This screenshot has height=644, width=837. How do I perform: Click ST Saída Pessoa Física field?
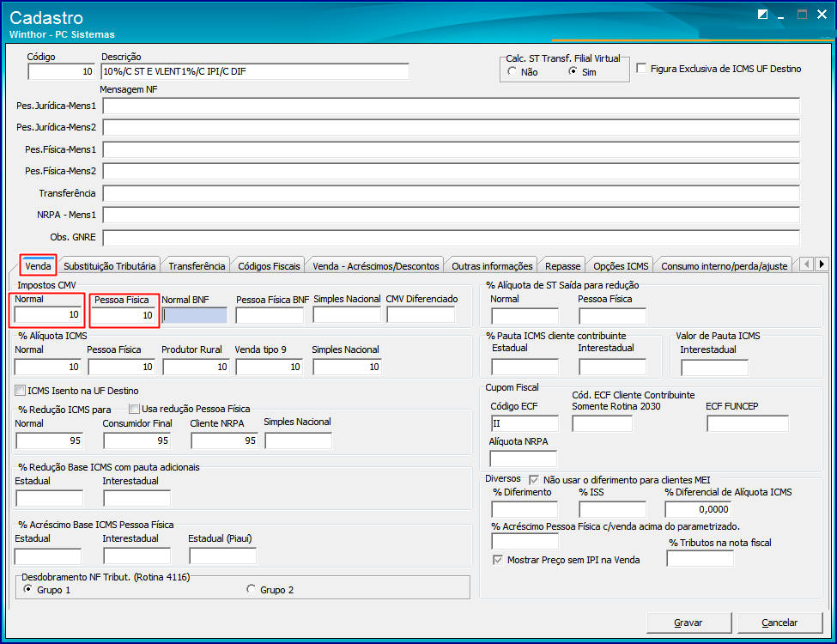pyautogui.click(x=612, y=316)
